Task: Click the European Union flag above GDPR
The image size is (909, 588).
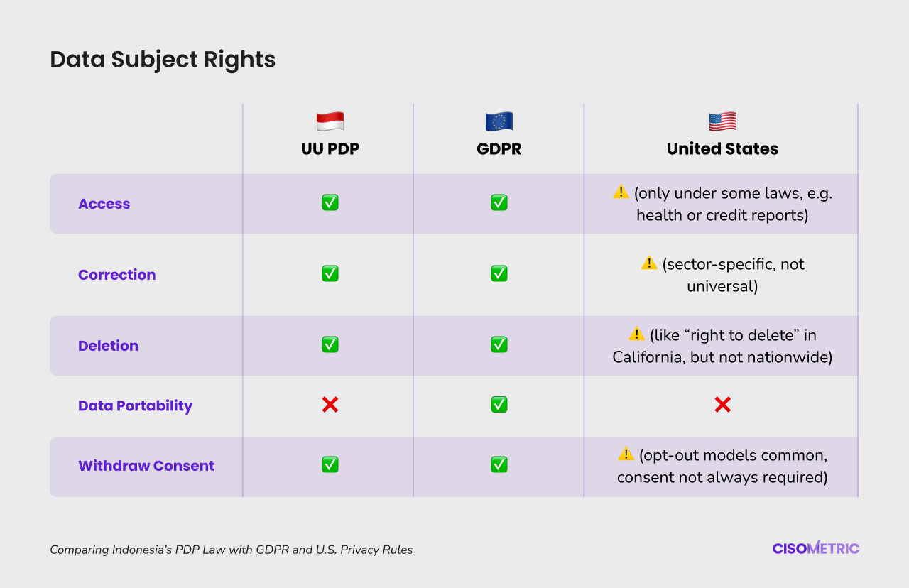Action: tap(499, 121)
